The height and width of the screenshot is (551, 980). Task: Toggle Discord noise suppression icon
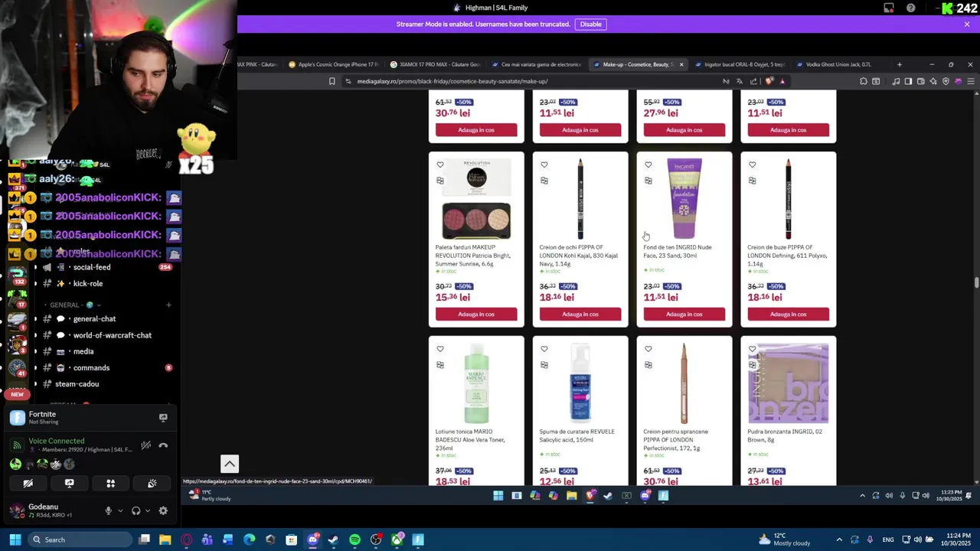click(x=145, y=445)
